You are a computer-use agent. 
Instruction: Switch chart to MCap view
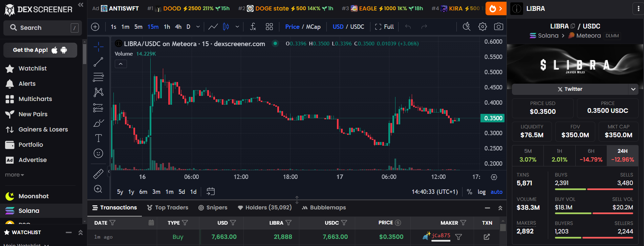pyautogui.click(x=313, y=27)
